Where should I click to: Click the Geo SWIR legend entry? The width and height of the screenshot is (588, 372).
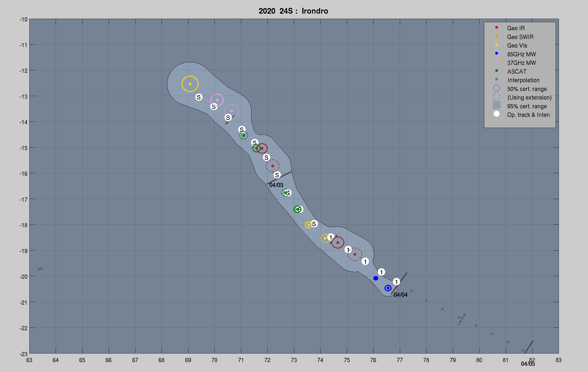pyautogui.click(x=520, y=37)
